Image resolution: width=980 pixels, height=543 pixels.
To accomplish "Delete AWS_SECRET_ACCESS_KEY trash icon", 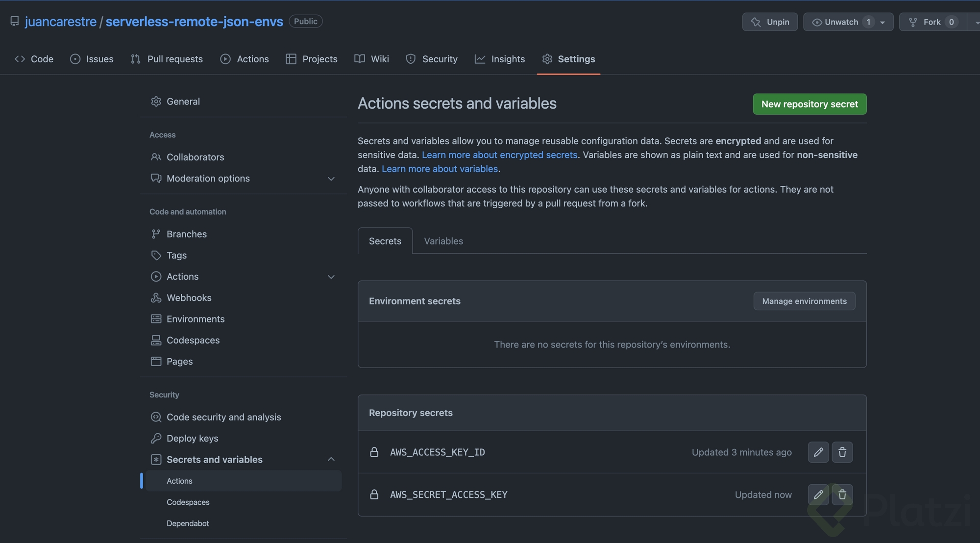I will (x=842, y=494).
